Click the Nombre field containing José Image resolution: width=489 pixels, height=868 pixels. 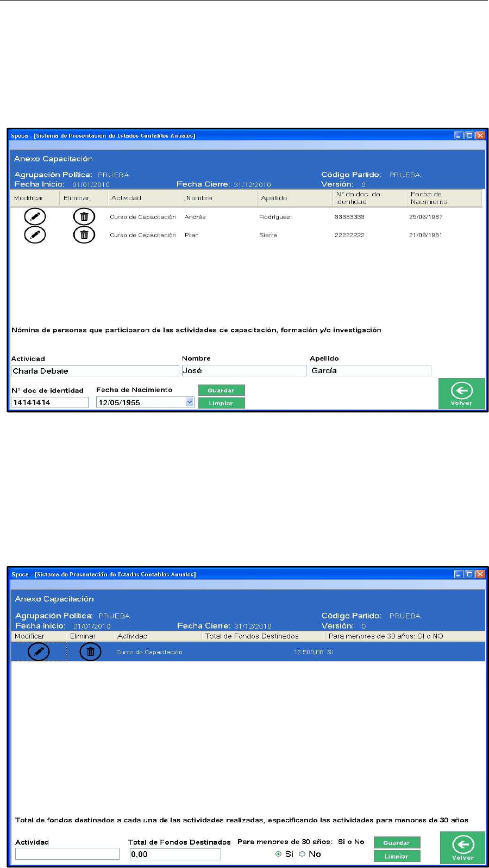[244, 370]
